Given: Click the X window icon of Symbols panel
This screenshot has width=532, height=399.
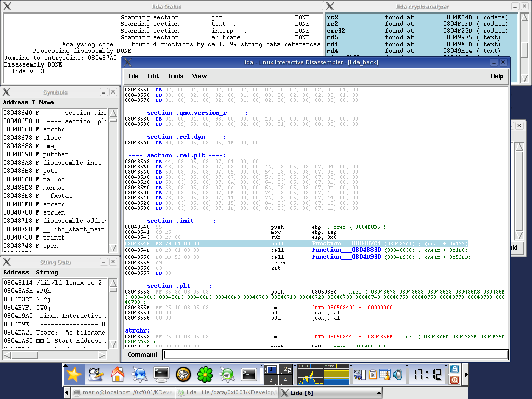Looking at the screenshot, I should (6, 92).
